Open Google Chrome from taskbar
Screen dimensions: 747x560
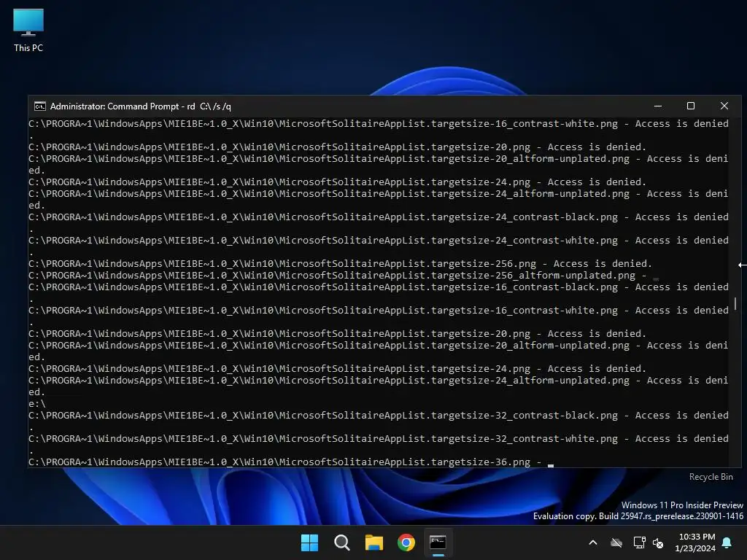click(406, 542)
